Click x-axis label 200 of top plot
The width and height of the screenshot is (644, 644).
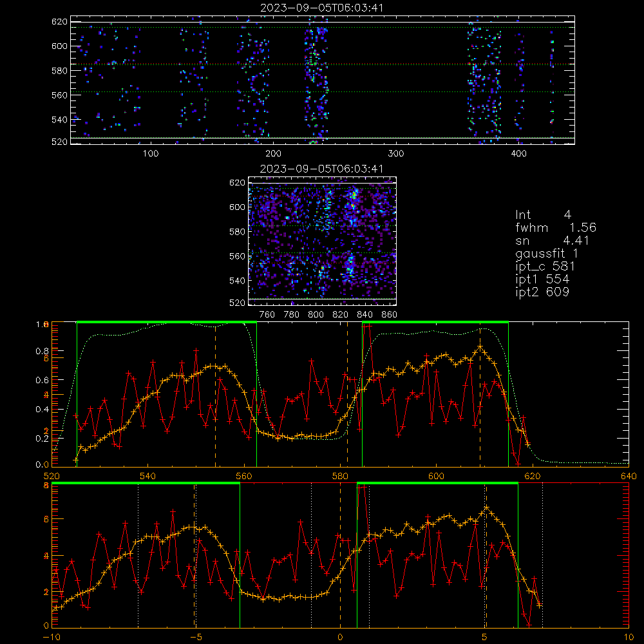click(x=273, y=153)
